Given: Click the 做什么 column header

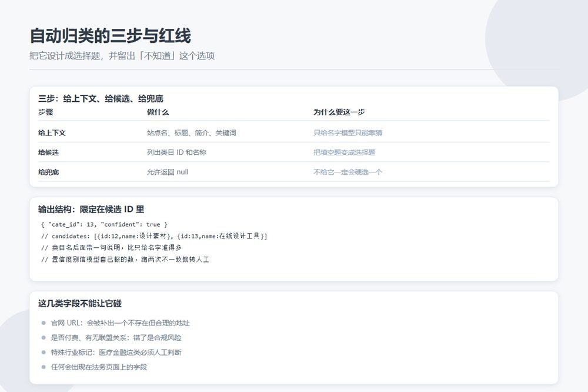Looking at the screenshot, I should 158,112.
